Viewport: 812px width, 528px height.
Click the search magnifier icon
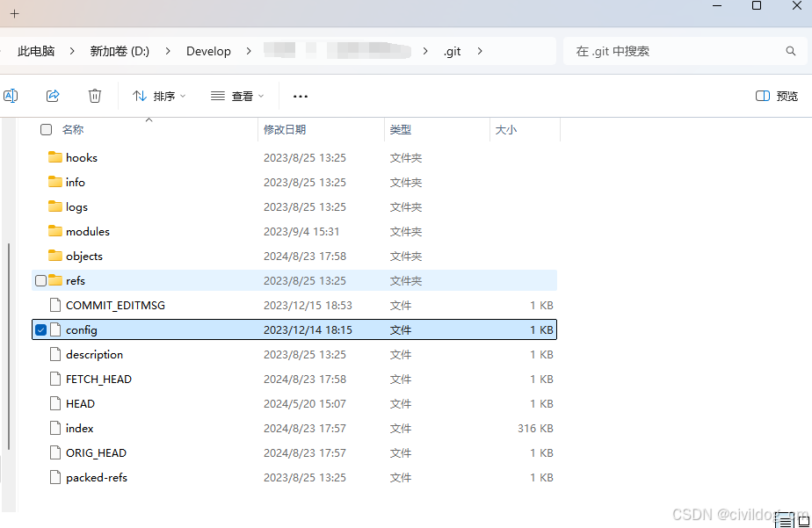click(x=791, y=51)
